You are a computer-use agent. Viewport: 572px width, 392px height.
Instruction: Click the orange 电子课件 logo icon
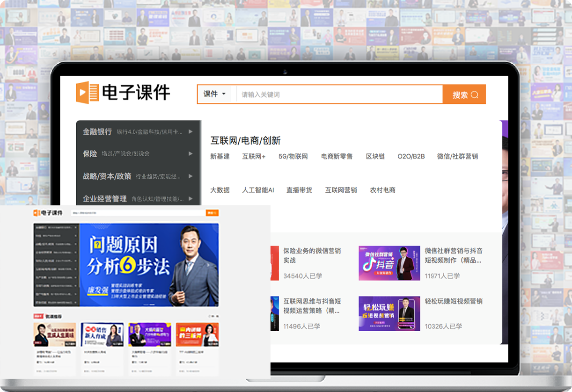pyautogui.click(x=88, y=93)
